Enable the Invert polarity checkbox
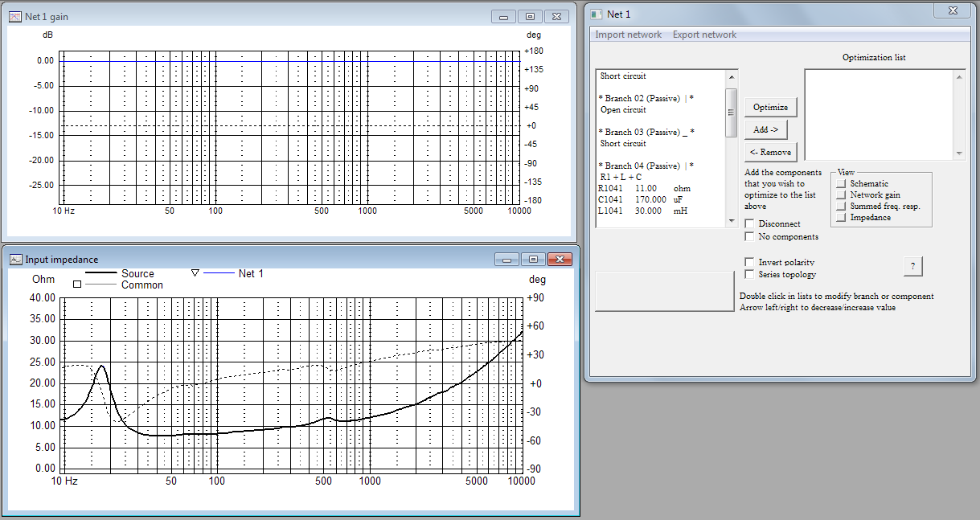Viewport: 980px width, 520px height. 750,262
